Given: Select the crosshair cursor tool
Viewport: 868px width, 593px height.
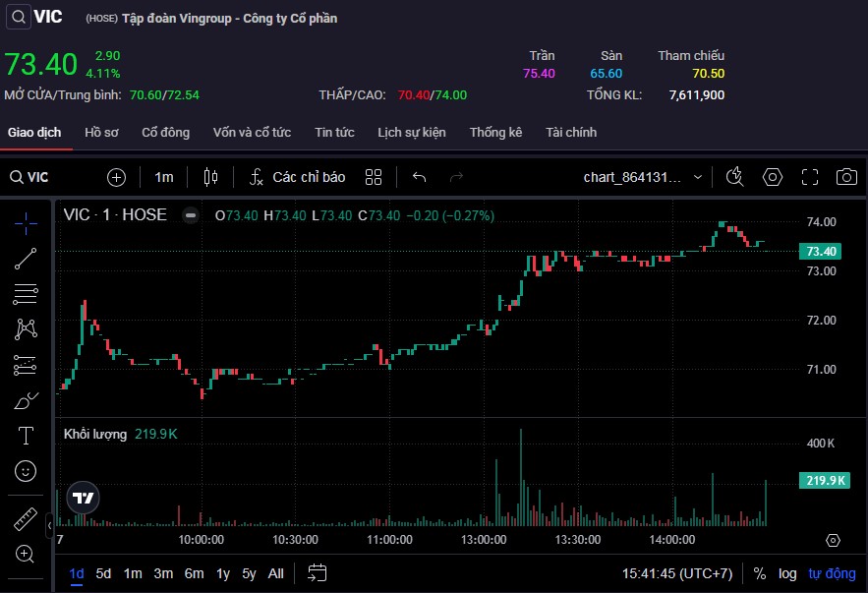Looking at the screenshot, I should (26, 222).
